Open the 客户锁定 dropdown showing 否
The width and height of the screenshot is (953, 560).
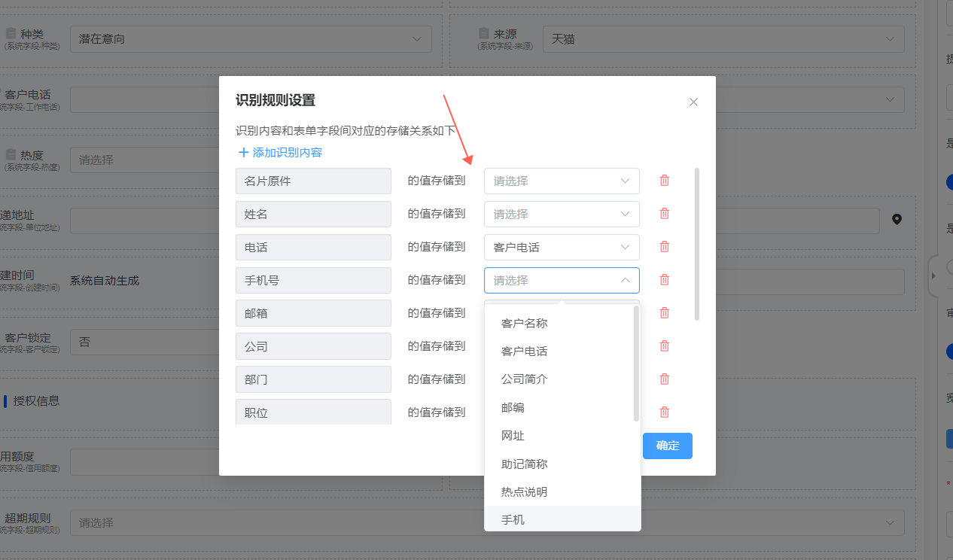[x=145, y=341]
